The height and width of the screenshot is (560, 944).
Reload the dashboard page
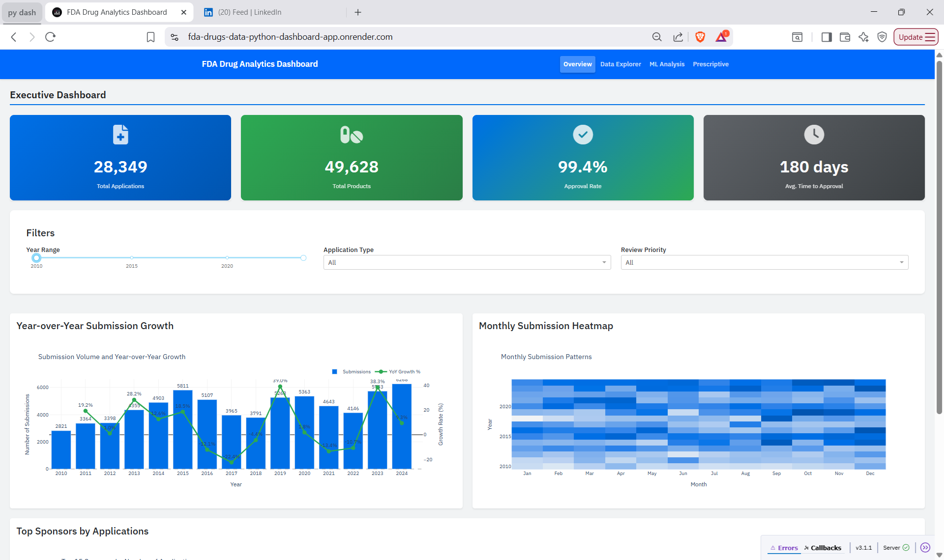[x=50, y=37]
